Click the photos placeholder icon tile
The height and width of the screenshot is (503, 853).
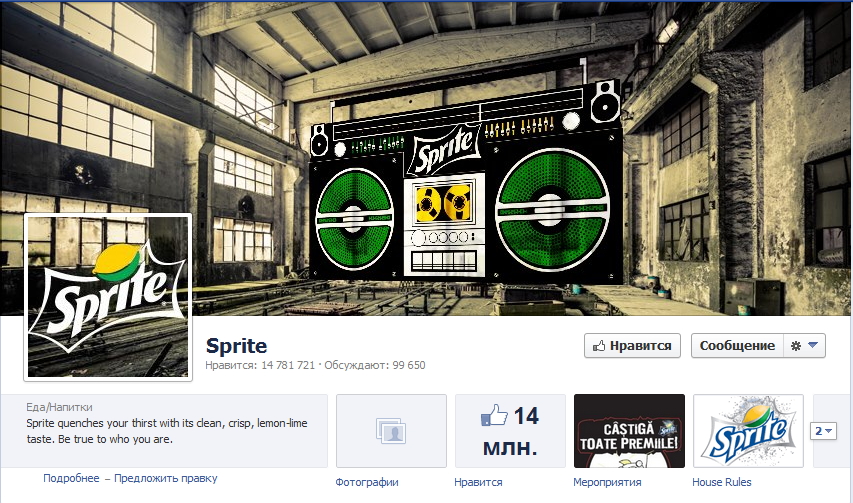point(391,431)
